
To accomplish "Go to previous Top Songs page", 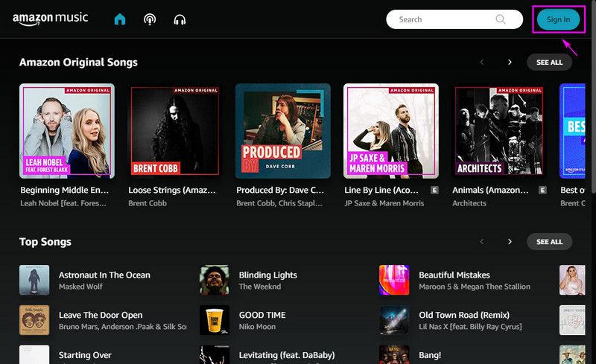I will pyautogui.click(x=481, y=242).
